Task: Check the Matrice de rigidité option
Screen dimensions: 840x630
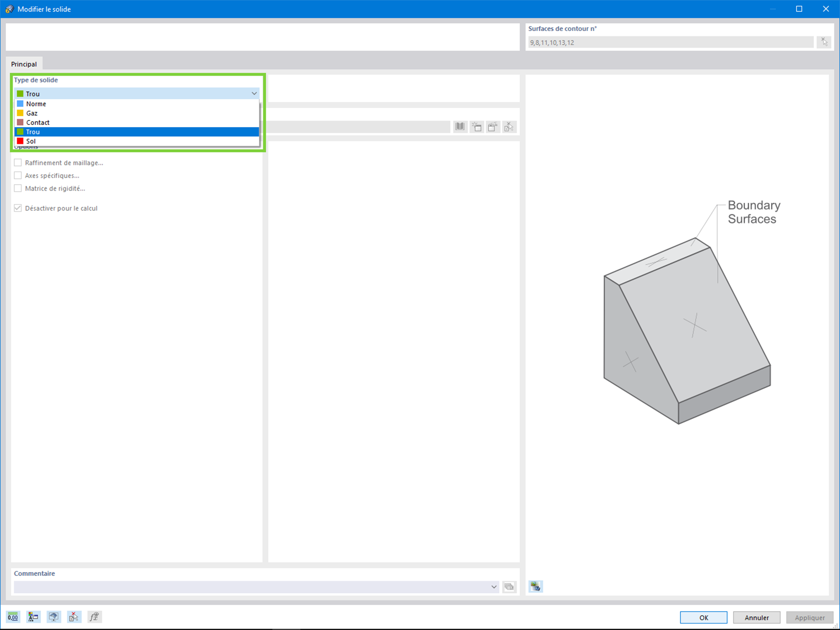Action: [x=18, y=188]
